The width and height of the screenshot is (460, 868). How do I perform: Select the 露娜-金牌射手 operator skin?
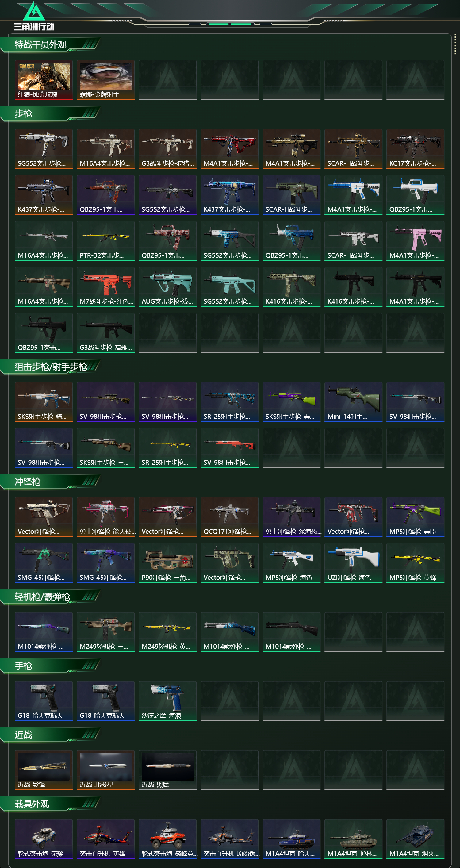pyautogui.click(x=105, y=80)
